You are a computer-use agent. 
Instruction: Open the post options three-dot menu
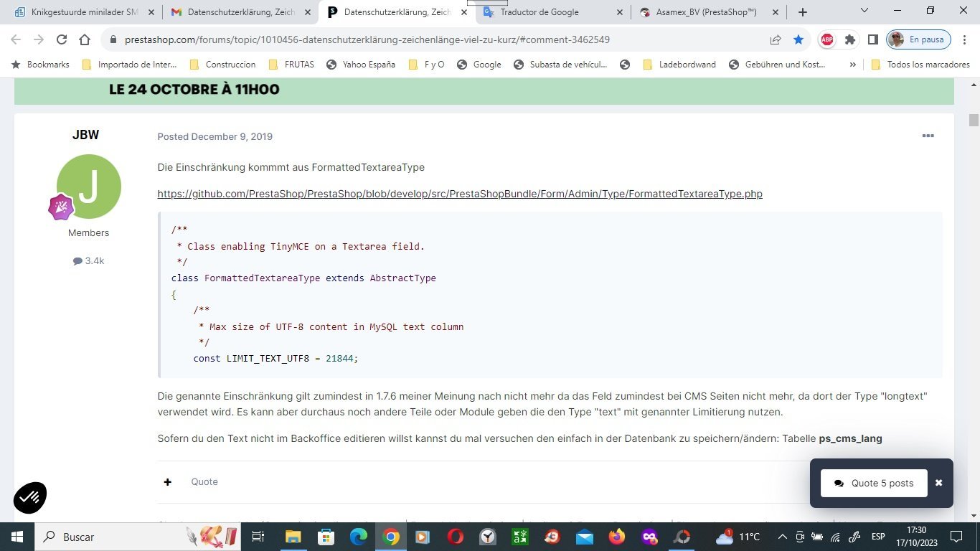[x=928, y=136]
